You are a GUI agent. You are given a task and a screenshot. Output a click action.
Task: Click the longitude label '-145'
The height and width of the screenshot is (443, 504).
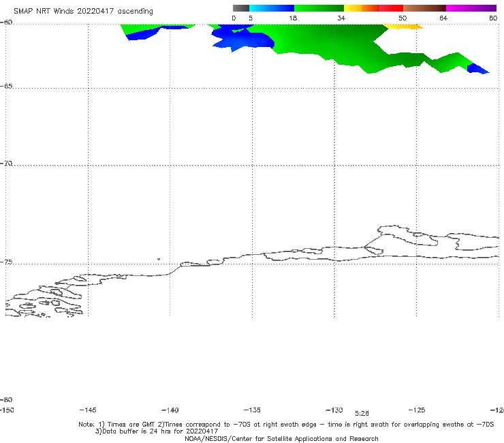[88, 410]
